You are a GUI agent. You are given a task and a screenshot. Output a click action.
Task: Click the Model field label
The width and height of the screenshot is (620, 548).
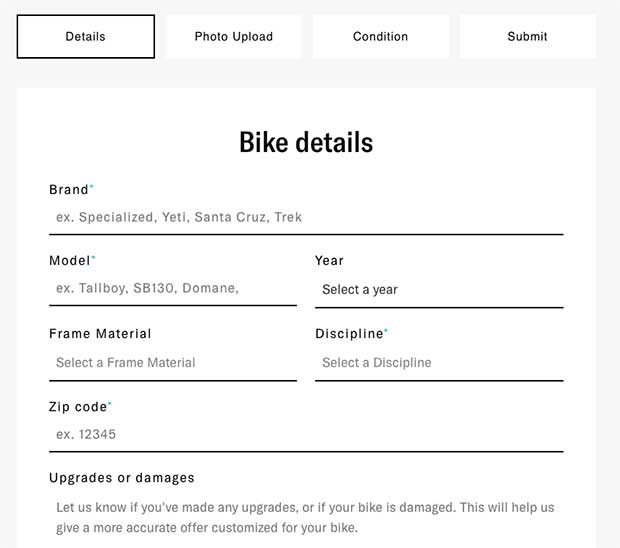69,260
